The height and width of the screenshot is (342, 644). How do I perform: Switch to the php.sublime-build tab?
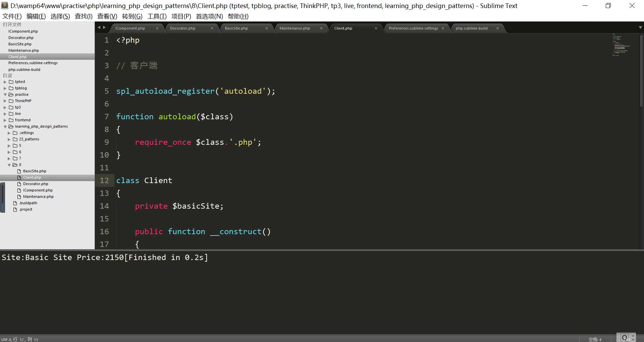(472, 28)
